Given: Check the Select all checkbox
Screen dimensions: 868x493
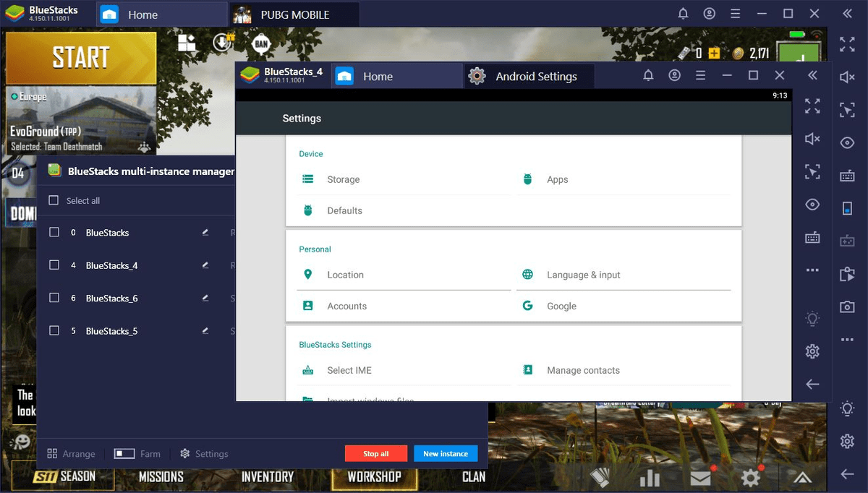Looking at the screenshot, I should tap(54, 200).
